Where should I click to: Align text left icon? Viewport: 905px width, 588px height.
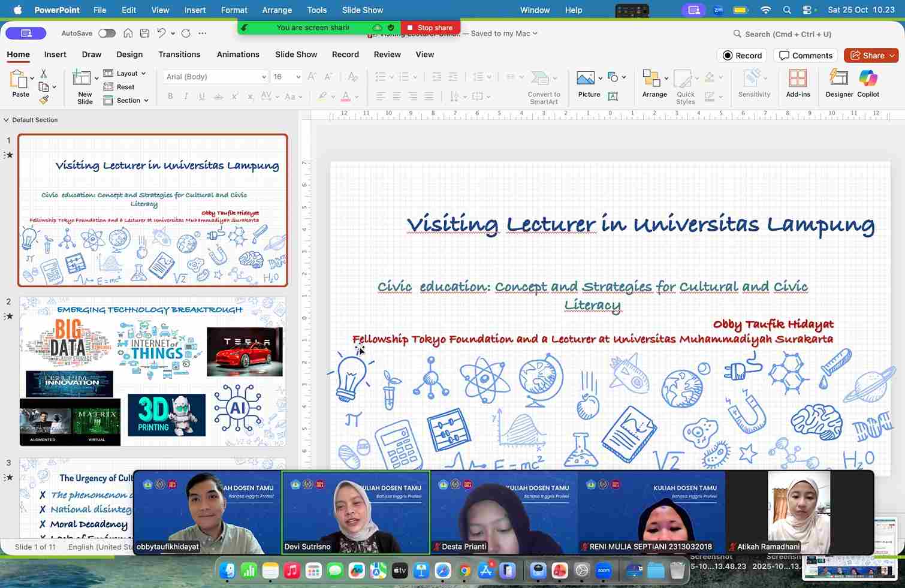(x=381, y=97)
